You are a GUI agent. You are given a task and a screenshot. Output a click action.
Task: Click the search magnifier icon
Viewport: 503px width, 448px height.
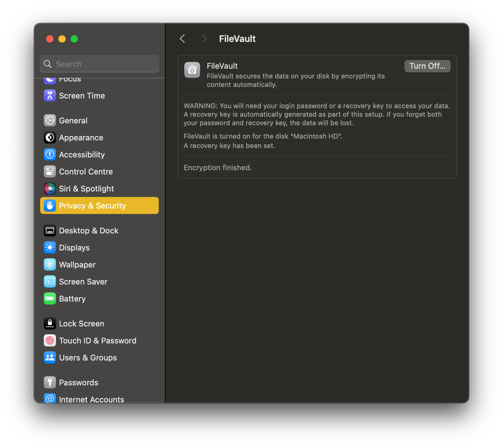tap(48, 64)
